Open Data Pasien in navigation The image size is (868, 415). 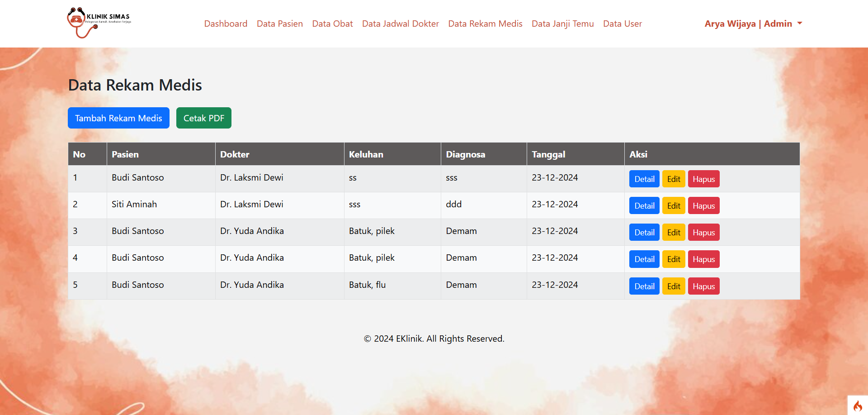[x=280, y=24]
